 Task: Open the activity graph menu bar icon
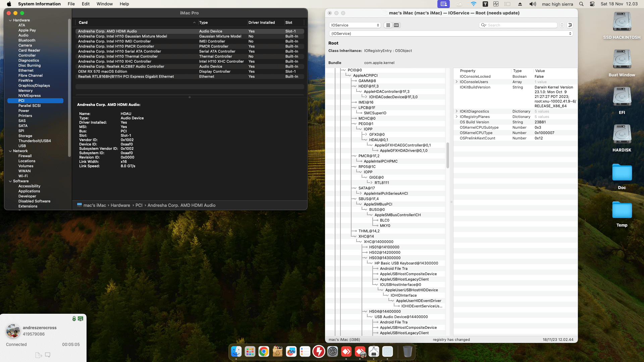point(496,4)
